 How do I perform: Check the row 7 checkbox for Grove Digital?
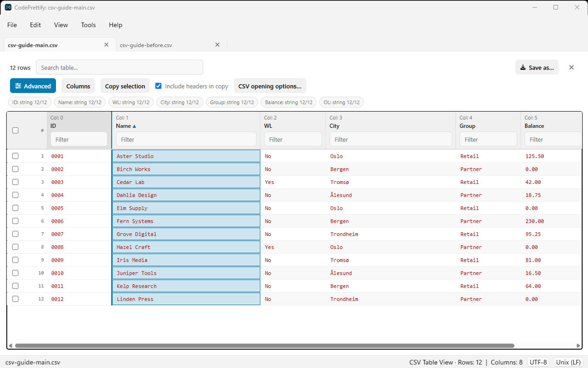click(x=15, y=234)
